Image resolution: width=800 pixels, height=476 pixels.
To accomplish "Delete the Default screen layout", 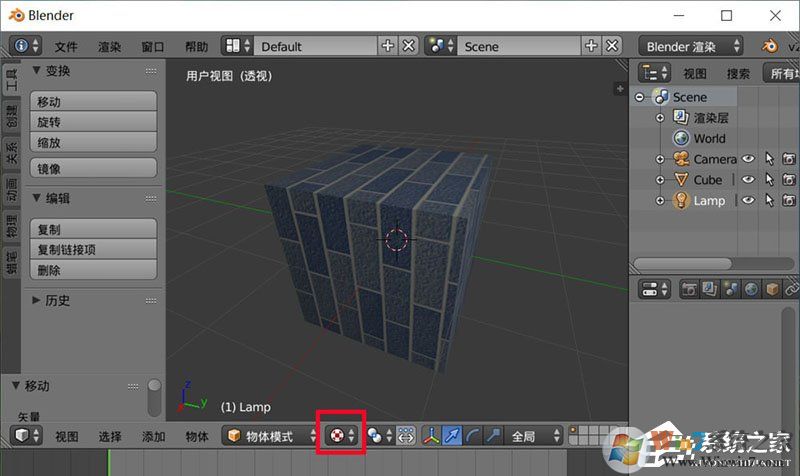I will click(x=408, y=46).
